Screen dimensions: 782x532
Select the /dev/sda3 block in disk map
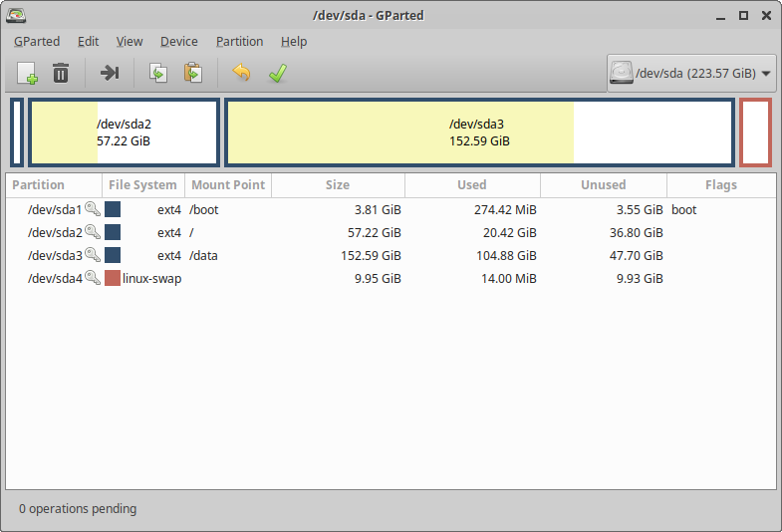pyautogui.click(x=479, y=133)
